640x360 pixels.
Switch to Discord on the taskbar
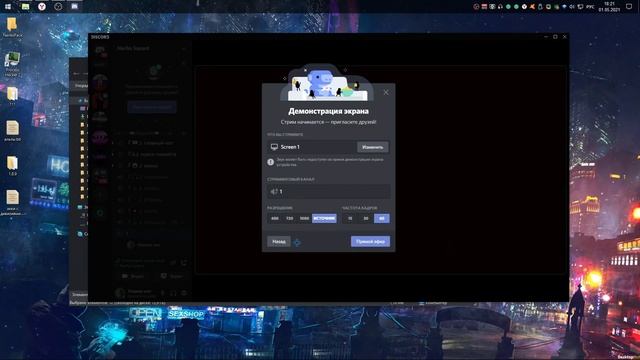[74, 7]
